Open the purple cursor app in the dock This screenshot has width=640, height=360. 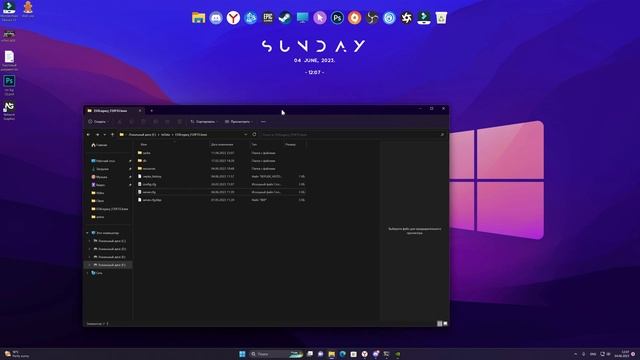coord(320,18)
